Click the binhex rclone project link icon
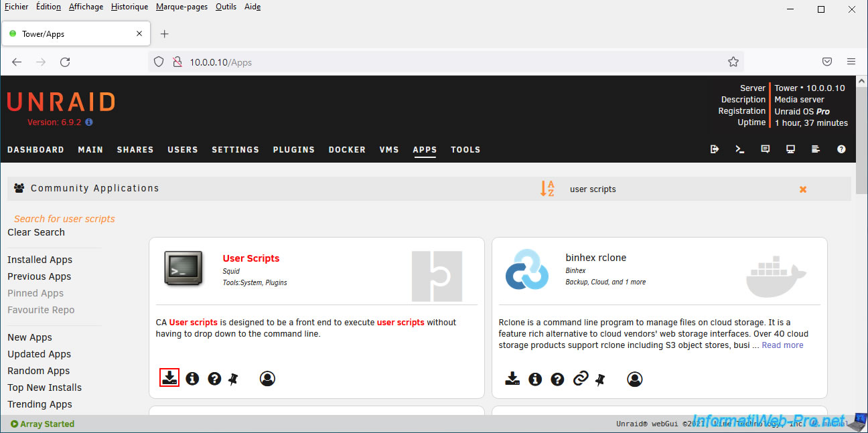Screen dimensions: 868x433 pos(580,379)
